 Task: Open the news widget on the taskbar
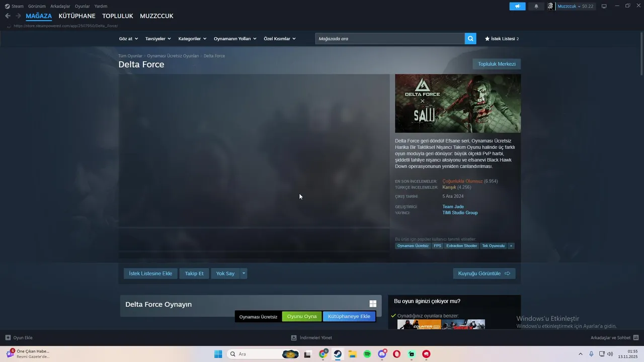[28, 354]
